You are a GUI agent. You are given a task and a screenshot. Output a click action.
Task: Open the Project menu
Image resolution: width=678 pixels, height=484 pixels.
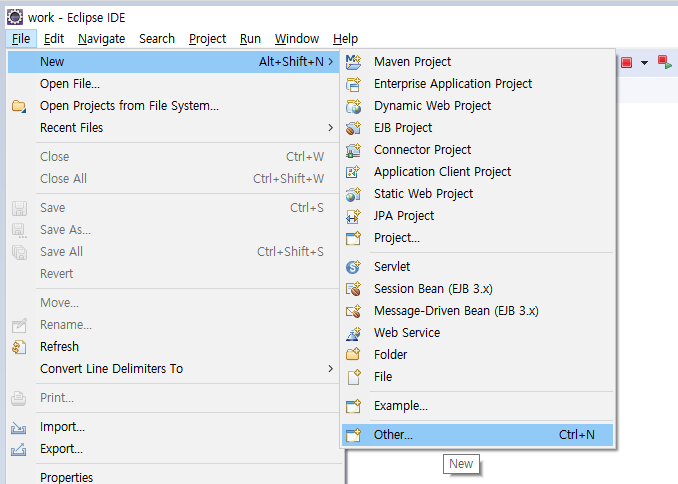click(208, 39)
